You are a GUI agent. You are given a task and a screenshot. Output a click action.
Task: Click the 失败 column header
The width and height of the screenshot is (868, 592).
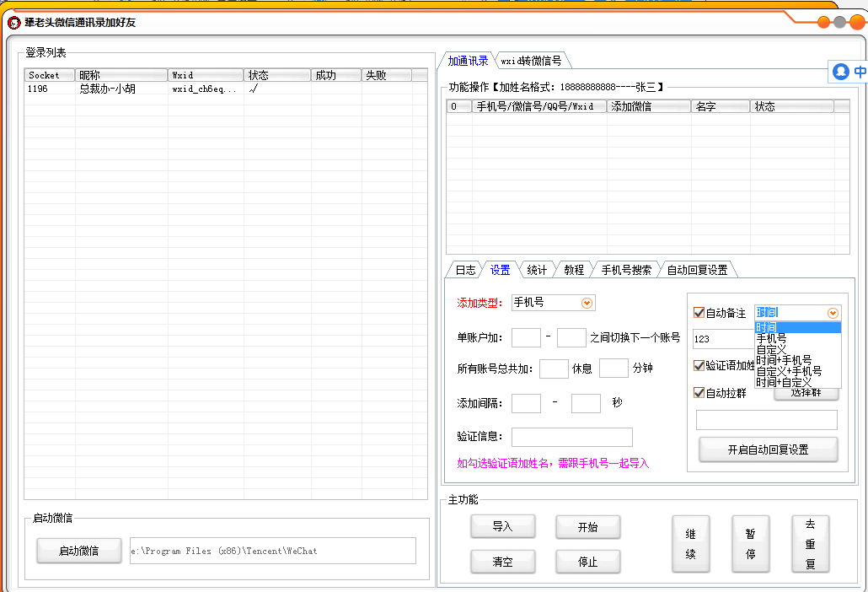(387, 75)
